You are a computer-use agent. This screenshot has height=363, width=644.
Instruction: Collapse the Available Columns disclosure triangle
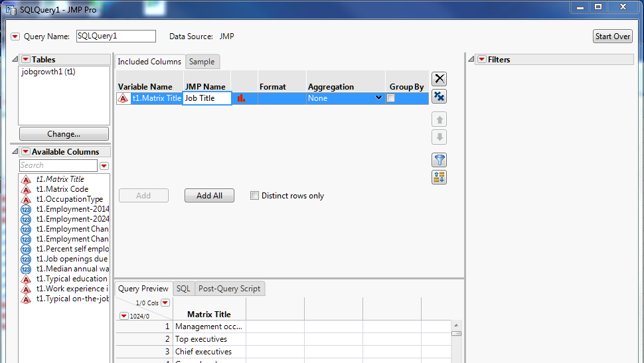tap(15, 151)
